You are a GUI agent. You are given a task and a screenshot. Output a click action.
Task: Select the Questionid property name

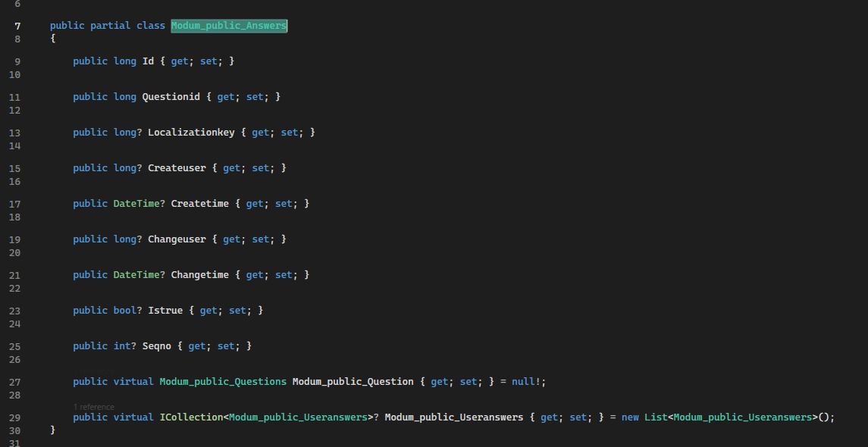point(171,96)
